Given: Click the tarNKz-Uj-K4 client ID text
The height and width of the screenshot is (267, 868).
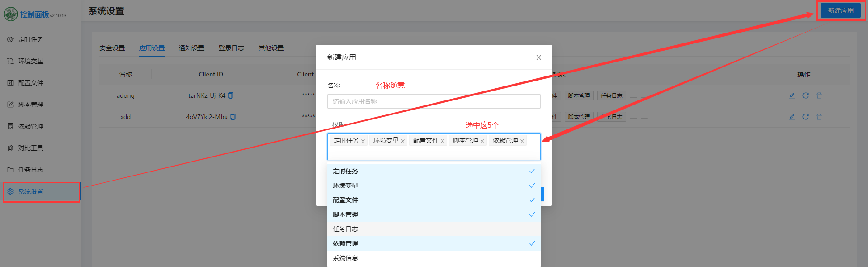Looking at the screenshot, I should point(207,95).
